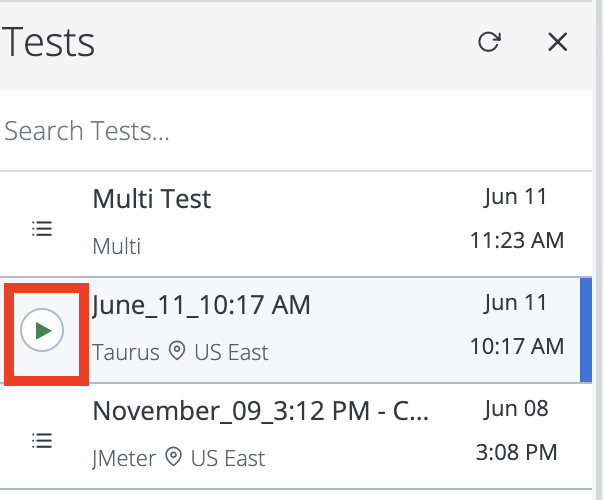Focus the Search Tests input field
Image resolution: width=604 pixels, height=500 pixels.
(296, 131)
